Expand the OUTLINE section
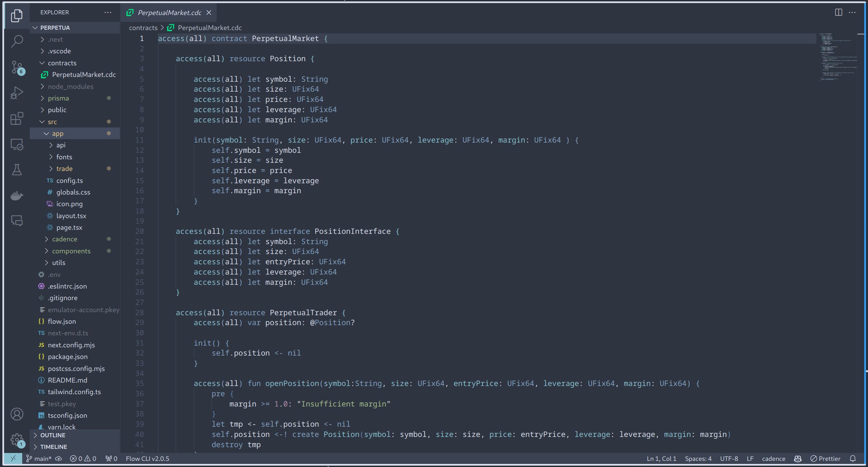 pyautogui.click(x=75, y=435)
